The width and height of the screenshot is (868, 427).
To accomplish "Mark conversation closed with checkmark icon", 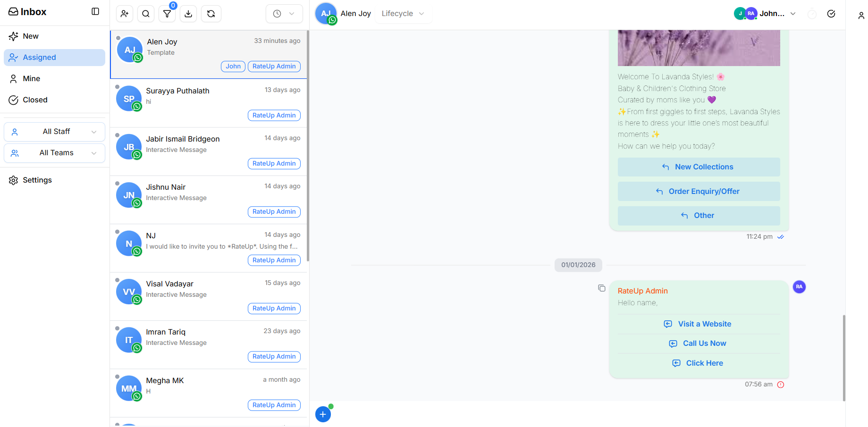I will [831, 14].
